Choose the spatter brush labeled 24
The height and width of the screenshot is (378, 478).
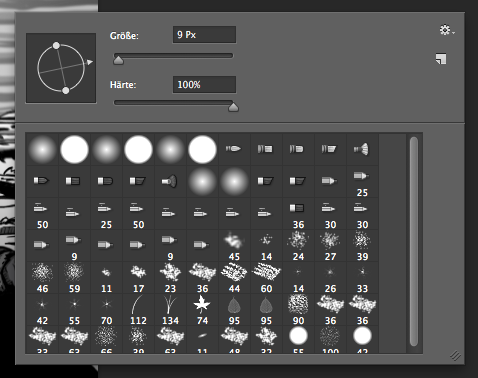click(x=298, y=245)
